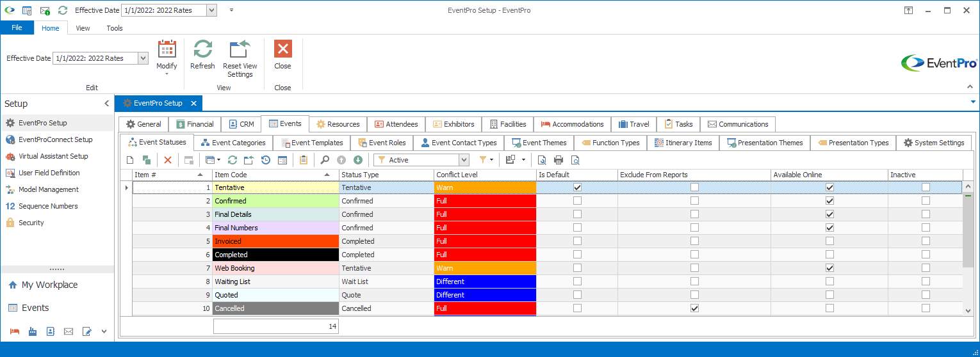Click the printer icon in grid toolbar

point(559,160)
